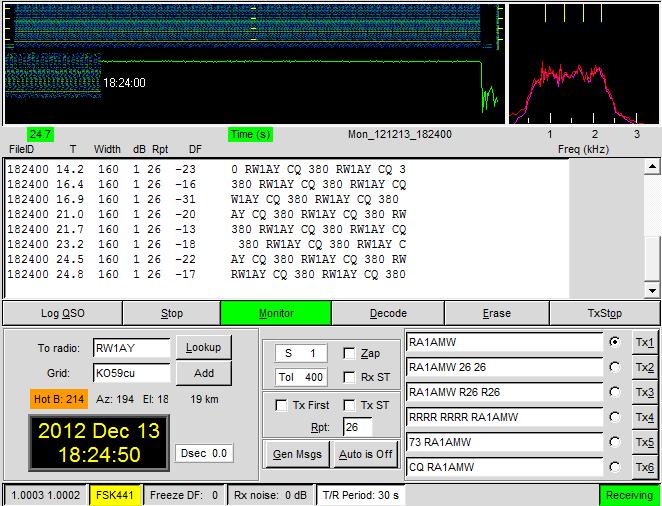Click the RA1AMW 26 26 message field
The height and width of the screenshot is (506, 662).
tap(504, 367)
